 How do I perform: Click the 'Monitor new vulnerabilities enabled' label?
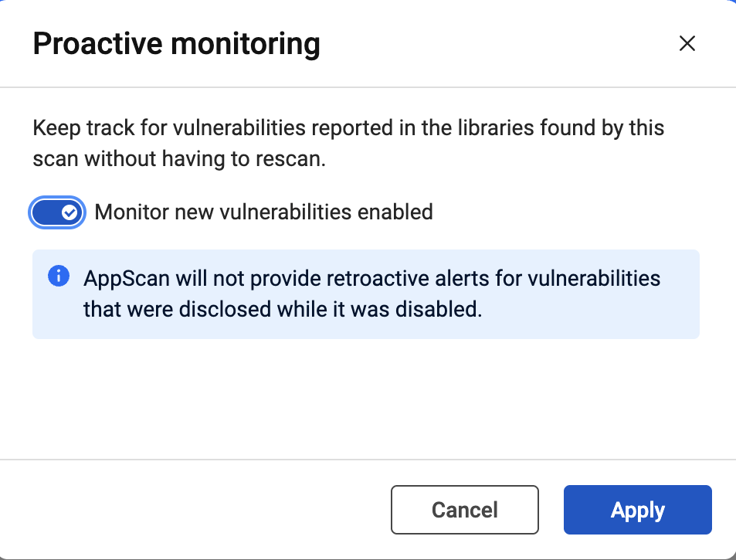pos(263,212)
